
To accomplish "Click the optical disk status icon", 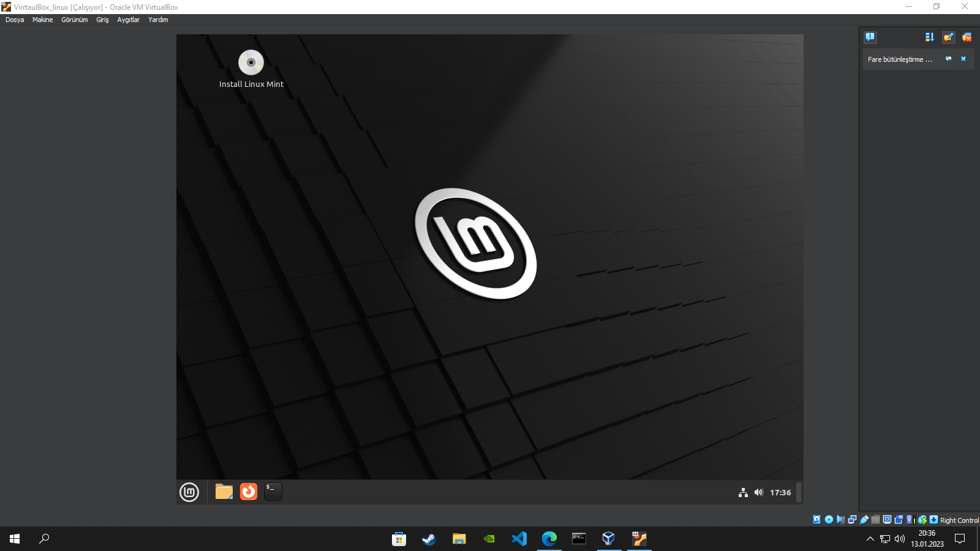I will (x=829, y=520).
